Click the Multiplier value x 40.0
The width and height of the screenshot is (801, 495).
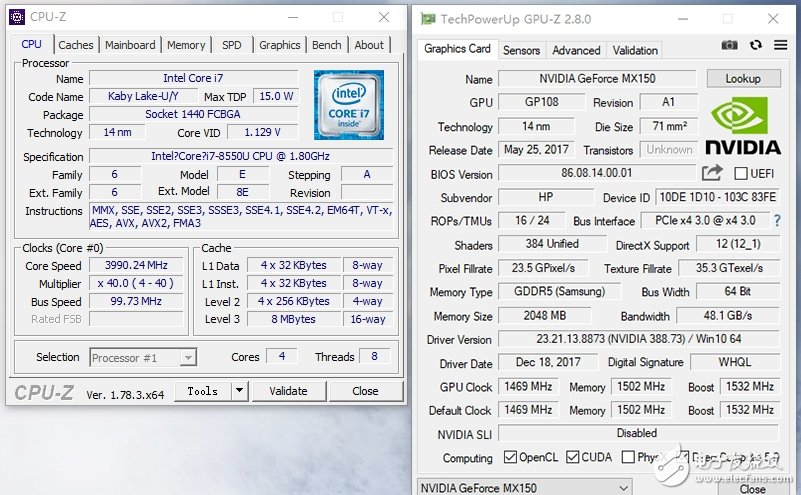136,283
